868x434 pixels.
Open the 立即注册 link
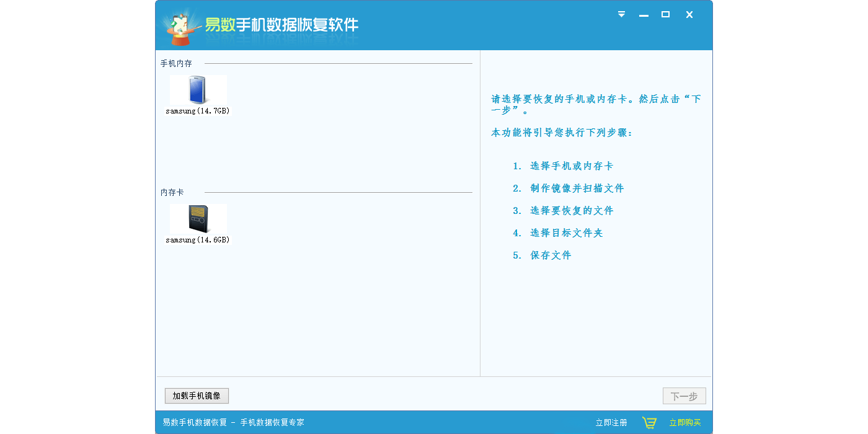(x=611, y=423)
